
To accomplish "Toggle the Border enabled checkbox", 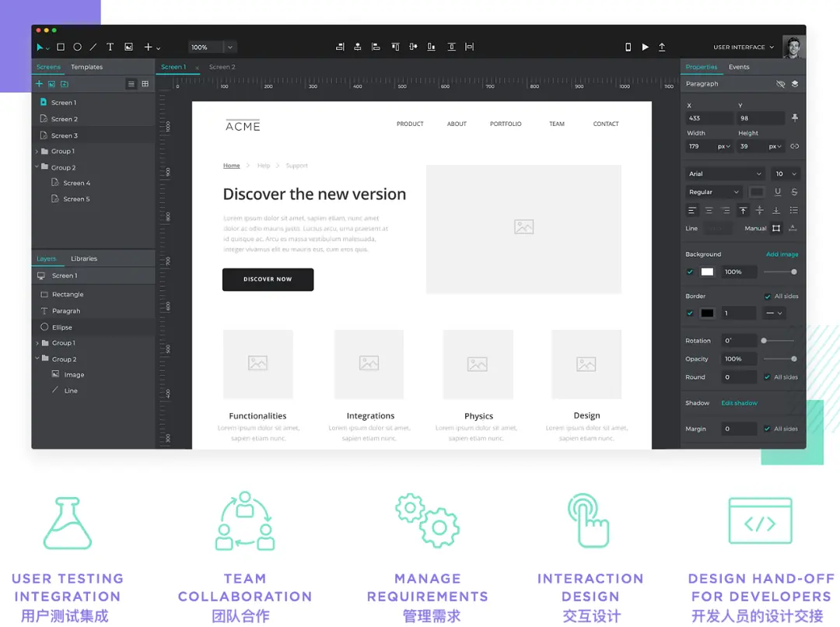I will pos(690,313).
